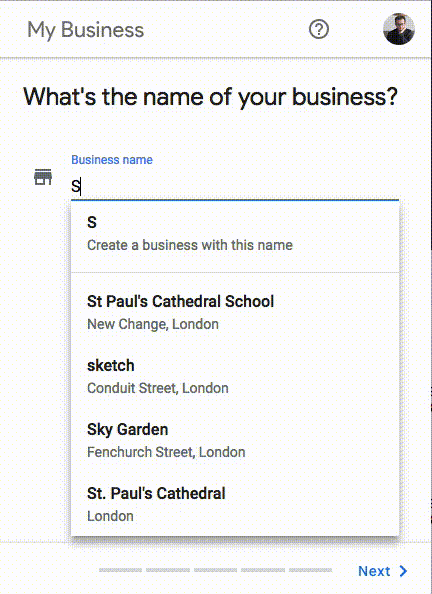Choose St Paul's Cathedral School suggestion

(235, 313)
